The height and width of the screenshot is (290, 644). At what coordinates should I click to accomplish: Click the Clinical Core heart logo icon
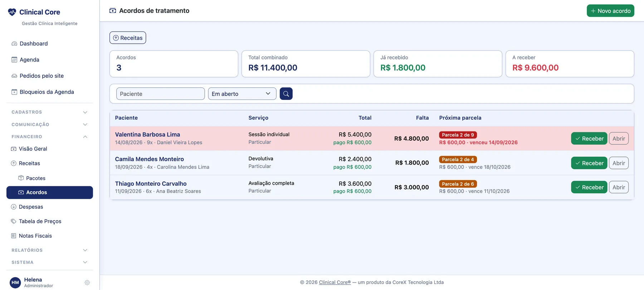12,12
